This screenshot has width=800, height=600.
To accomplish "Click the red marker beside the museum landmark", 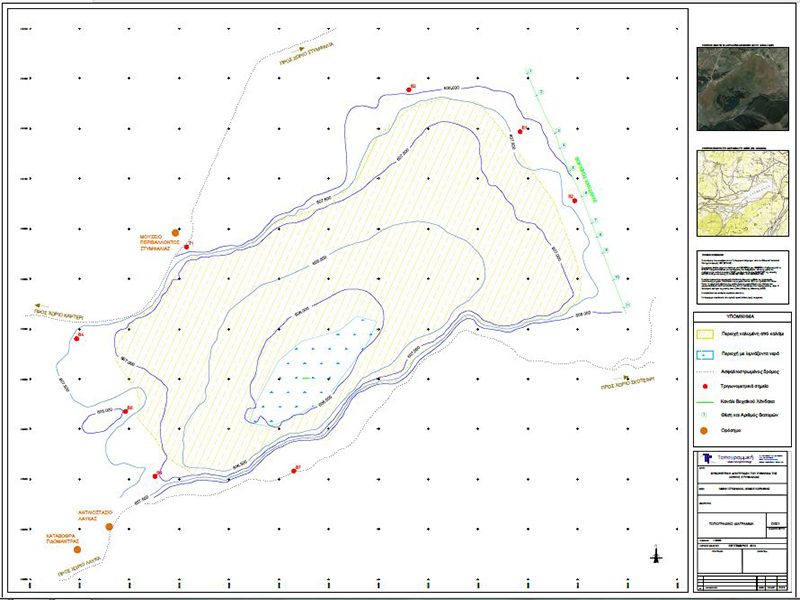I will pyautogui.click(x=186, y=247).
